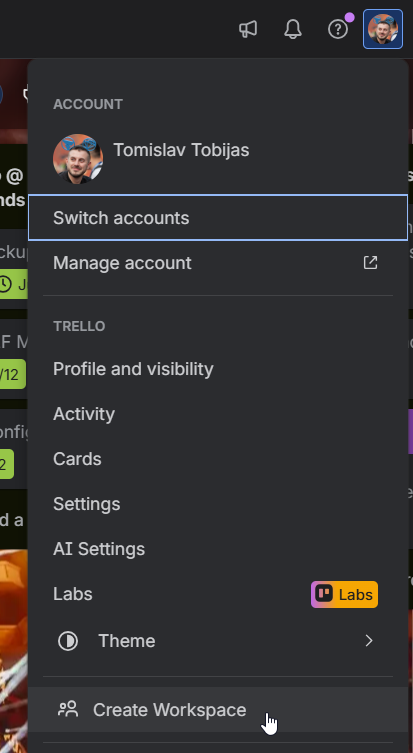Open the Theme menu entry

point(218,641)
